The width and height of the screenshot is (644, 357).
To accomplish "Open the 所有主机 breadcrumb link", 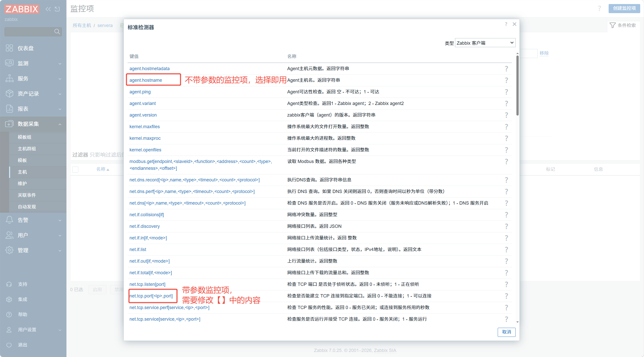I will coord(82,25).
